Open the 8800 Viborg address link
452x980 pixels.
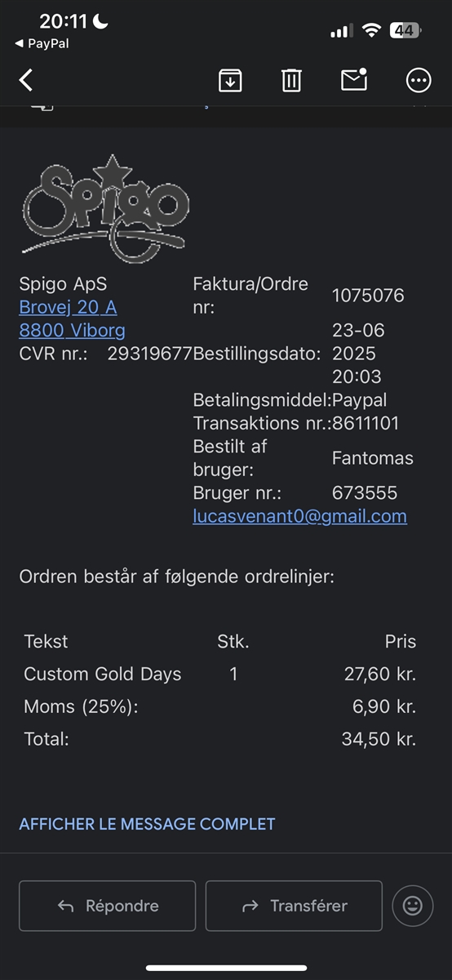[x=73, y=331]
